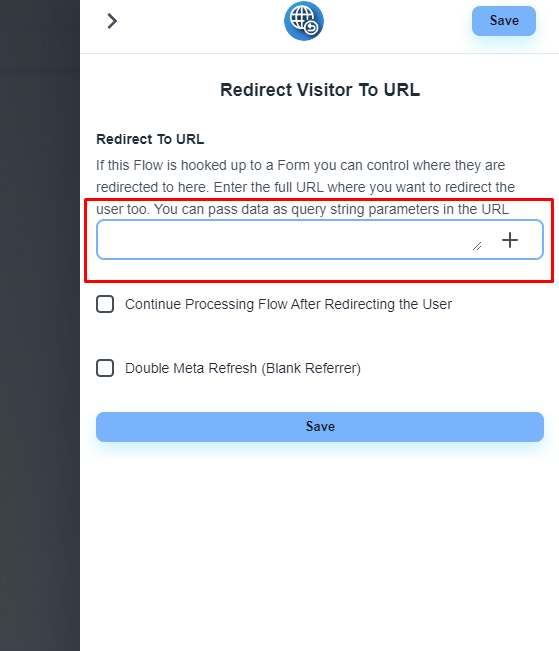The height and width of the screenshot is (651, 559).
Task: Click the '(Blank Referrer)' text
Action: pos(311,368)
